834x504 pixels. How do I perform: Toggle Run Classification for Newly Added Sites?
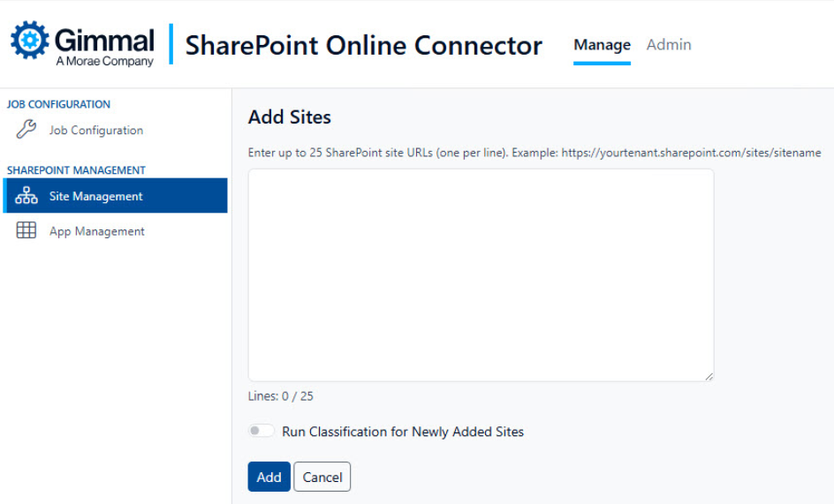(x=262, y=431)
